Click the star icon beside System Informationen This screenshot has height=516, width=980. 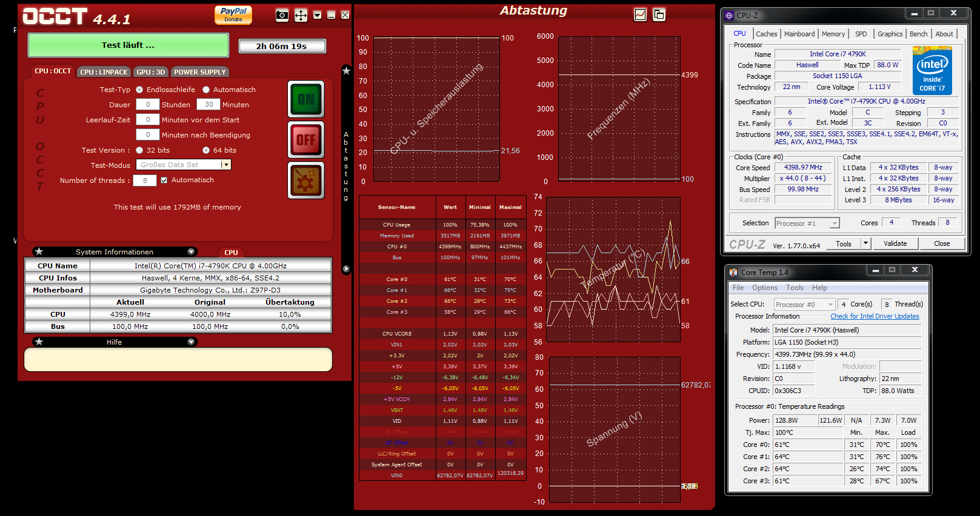pyautogui.click(x=39, y=251)
